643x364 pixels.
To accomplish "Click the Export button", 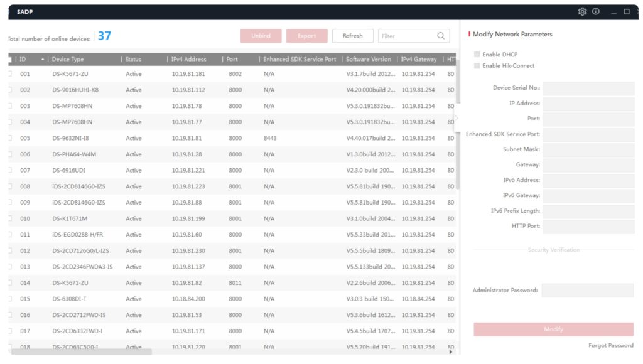I will pyautogui.click(x=306, y=36).
